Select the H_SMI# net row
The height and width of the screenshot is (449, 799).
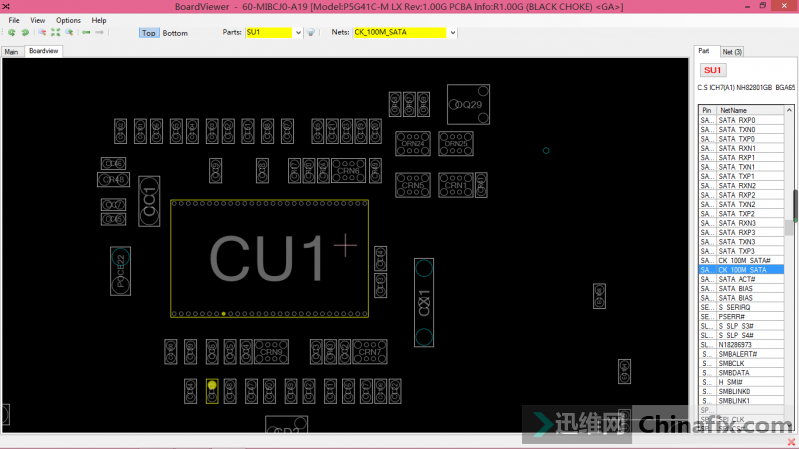tap(741, 382)
